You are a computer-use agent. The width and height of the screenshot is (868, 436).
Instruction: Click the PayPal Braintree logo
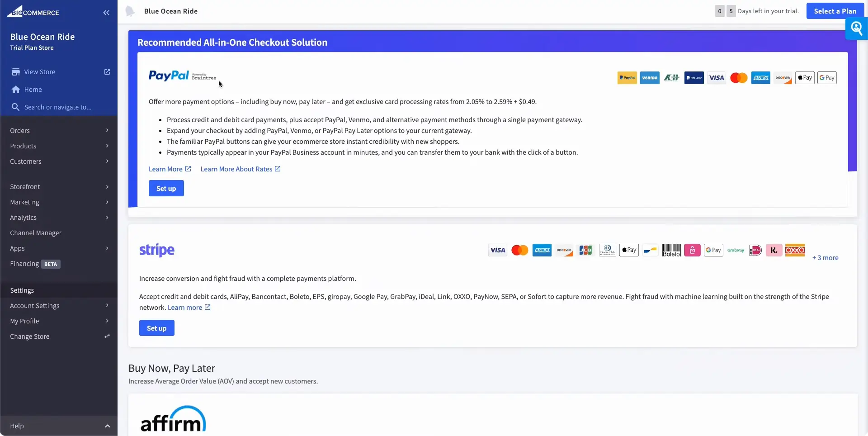point(182,76)
